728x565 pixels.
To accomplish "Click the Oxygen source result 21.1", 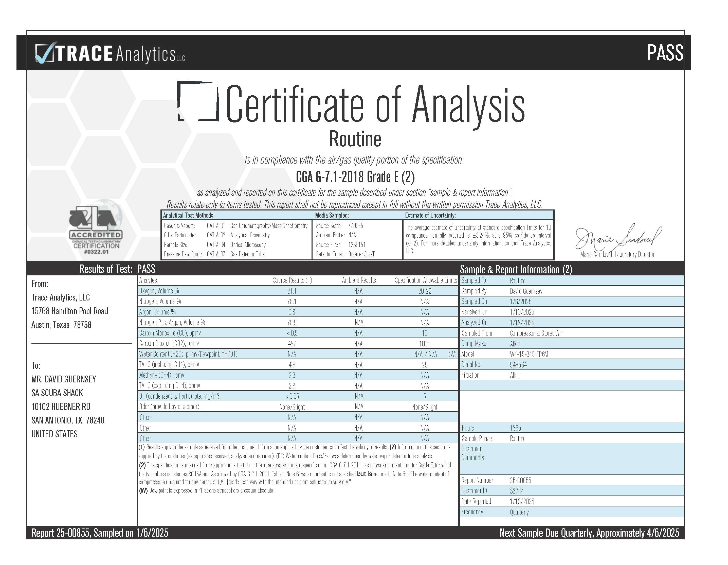I will point(292,291).
